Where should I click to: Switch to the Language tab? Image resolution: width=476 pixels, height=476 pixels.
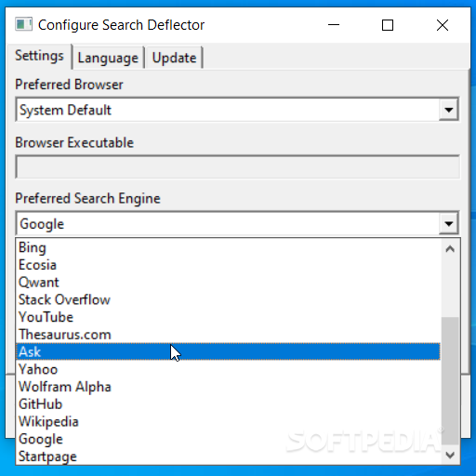tap(108, 58)
